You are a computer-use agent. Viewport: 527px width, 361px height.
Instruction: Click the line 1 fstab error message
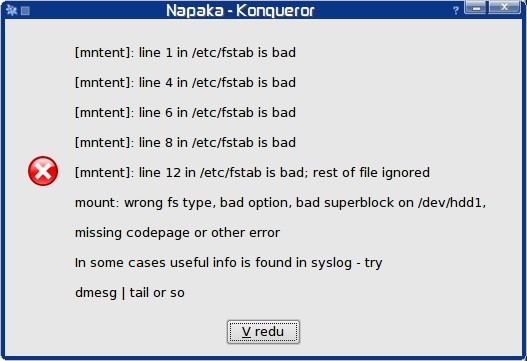(185, 53)
